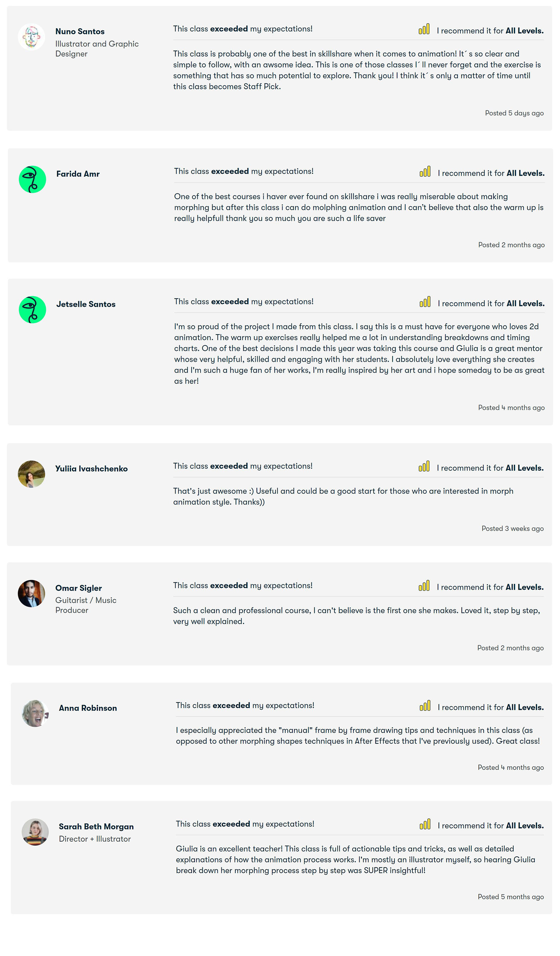Click the level bars icon in Jetselle Santos's review
Image resolution: width=560 pixels, height=956 pixels.
[425, 302]
